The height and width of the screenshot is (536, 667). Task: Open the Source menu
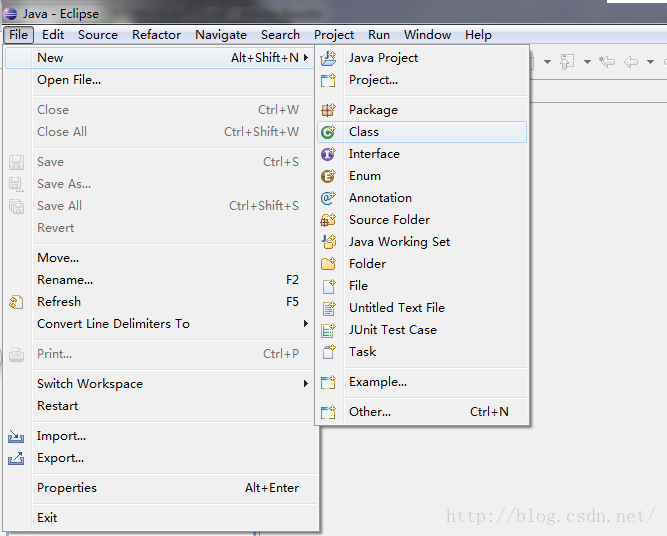[x=98, y=34]
